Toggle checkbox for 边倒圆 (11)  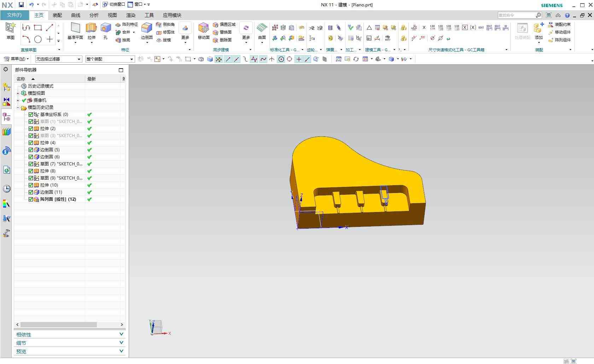[31, 192]
